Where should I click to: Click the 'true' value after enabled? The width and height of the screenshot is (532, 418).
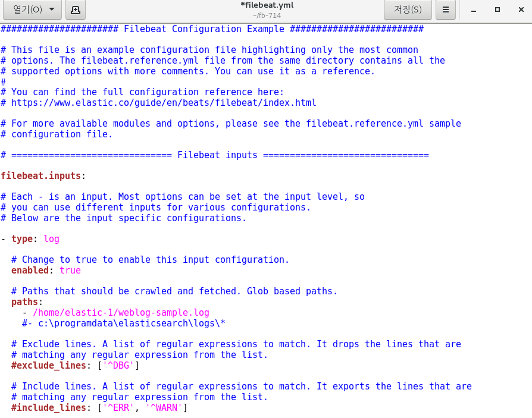click(70, 271)
